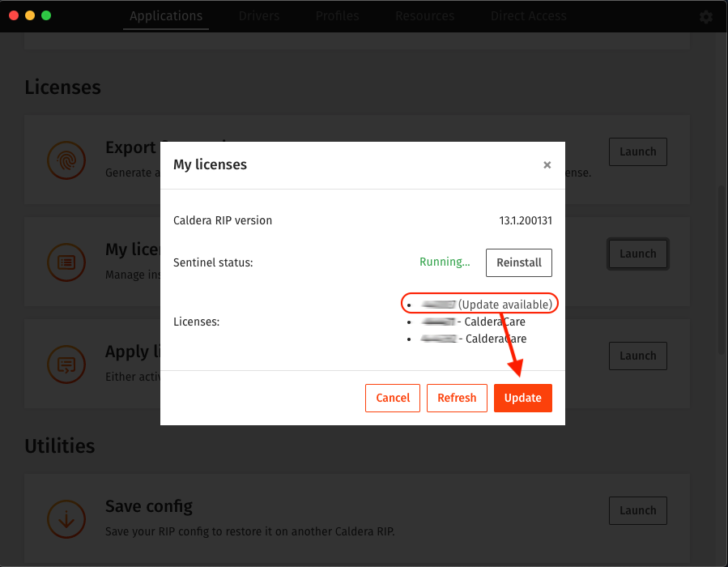The image size is (728, 567).
Task: Open the Profiles tab
Action: 337,15
